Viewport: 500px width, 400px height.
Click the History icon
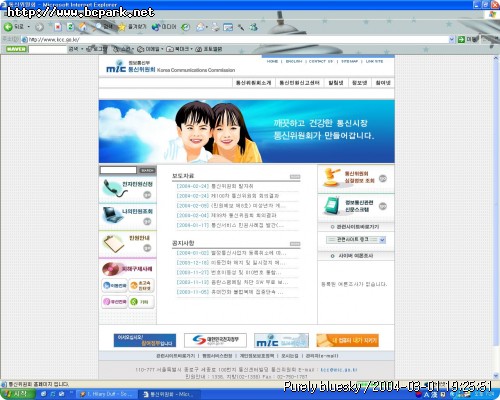click(185, 27)
